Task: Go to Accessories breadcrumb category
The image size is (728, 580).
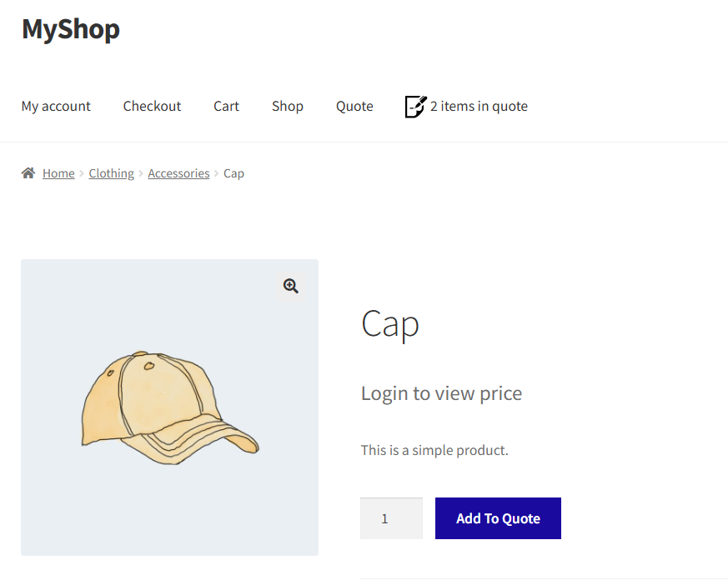Action: (178, 173)
